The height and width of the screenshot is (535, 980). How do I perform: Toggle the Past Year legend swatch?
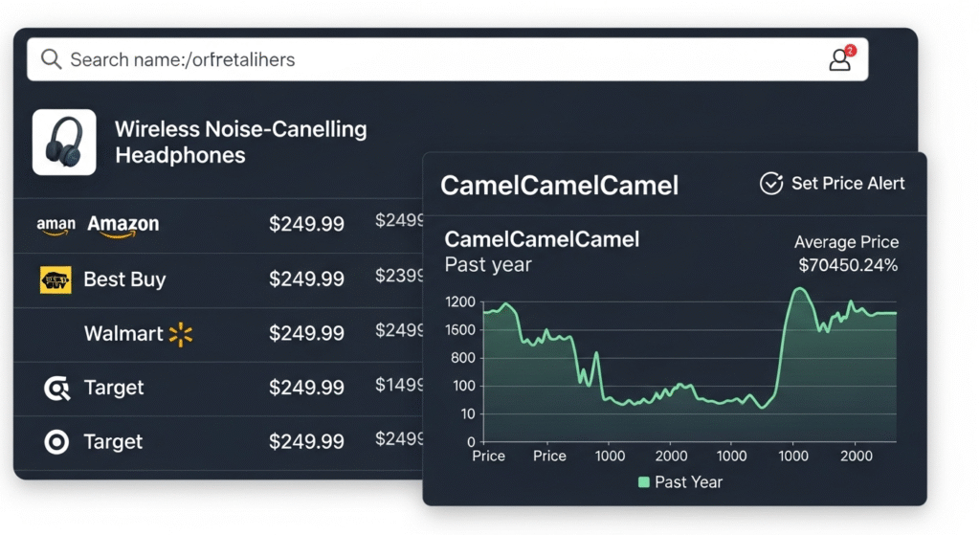pyautogui.click(x=644, y=482)
